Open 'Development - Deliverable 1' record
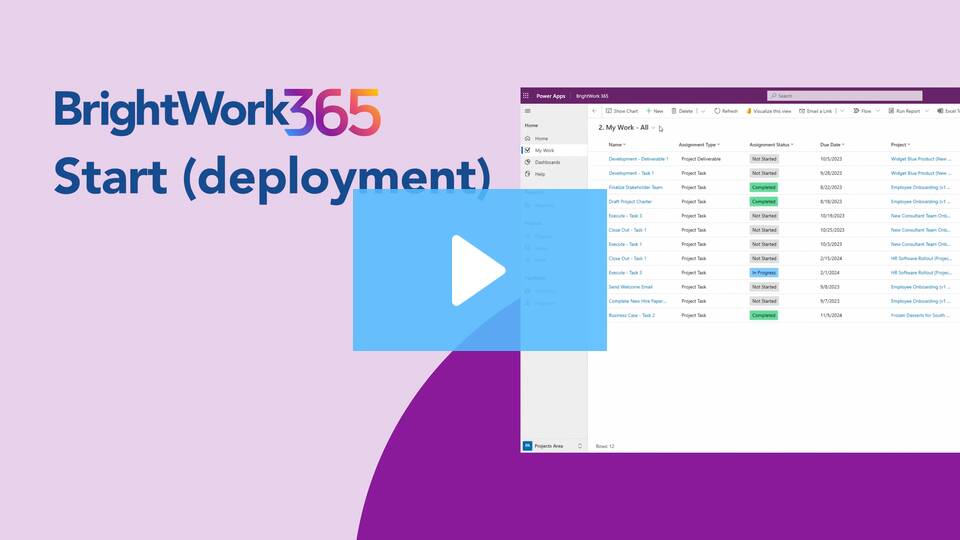Viewport: 960px width, 540px height. coord(639,159)
